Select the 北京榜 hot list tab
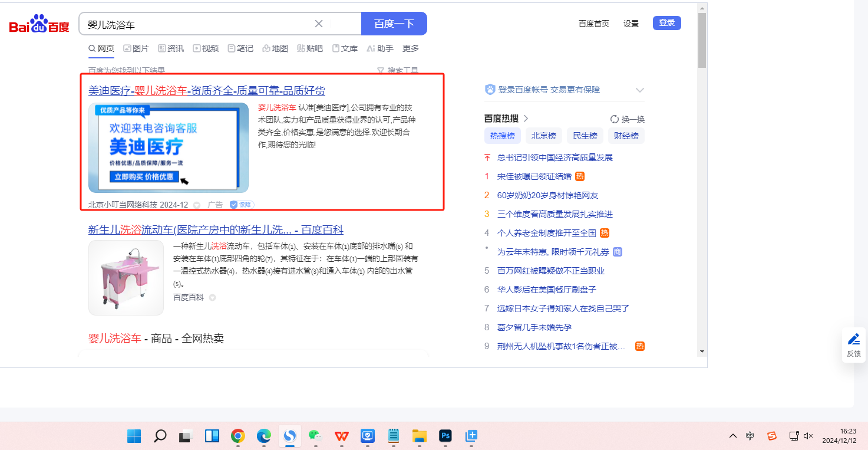 pos(543,136)
